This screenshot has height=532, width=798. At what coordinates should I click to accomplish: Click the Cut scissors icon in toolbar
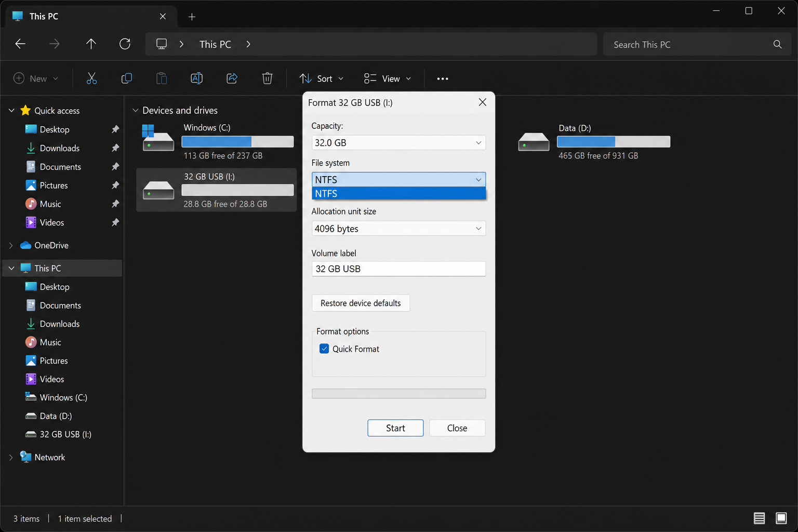tap(91, 78)
